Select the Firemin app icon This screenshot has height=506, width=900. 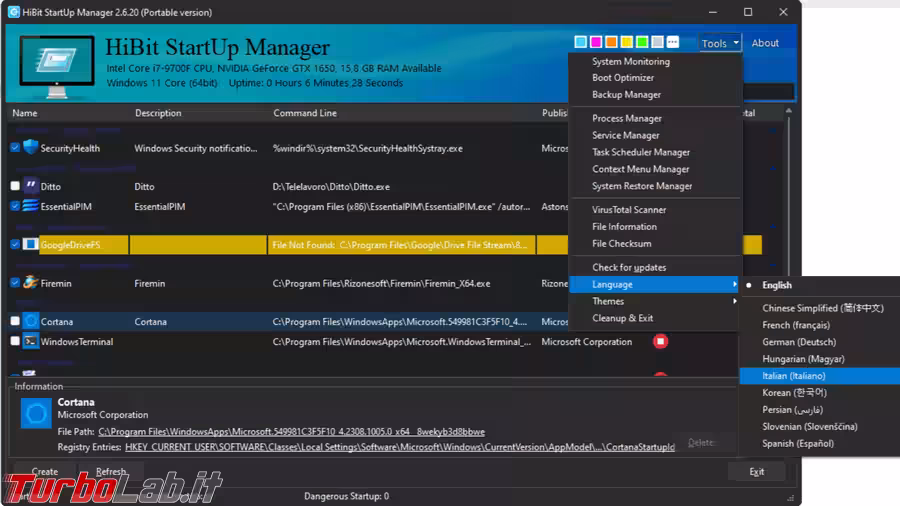tap(30, 283)
